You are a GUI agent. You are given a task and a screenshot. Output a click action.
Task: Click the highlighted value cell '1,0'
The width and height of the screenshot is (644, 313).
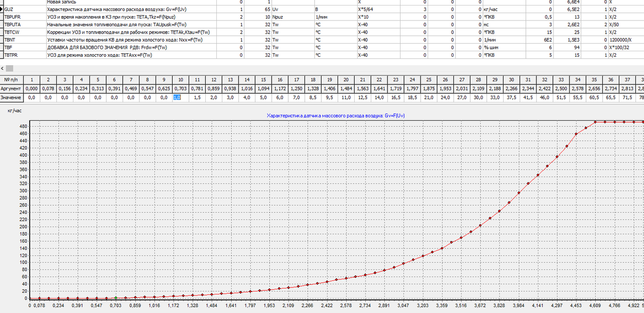tap(178, 97)
